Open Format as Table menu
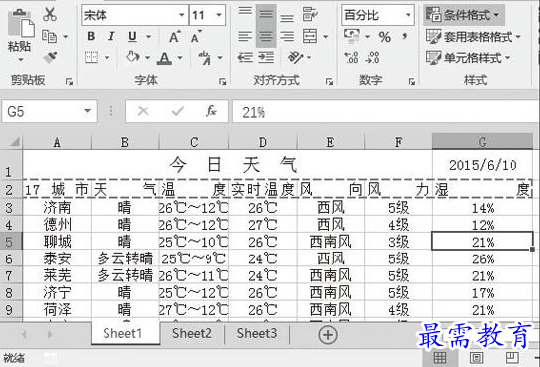 pos(473,36)
